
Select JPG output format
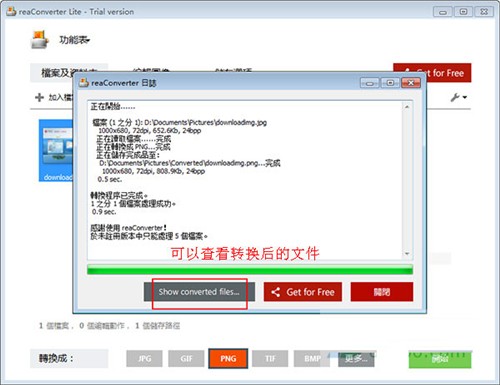[x=144, y=359]
